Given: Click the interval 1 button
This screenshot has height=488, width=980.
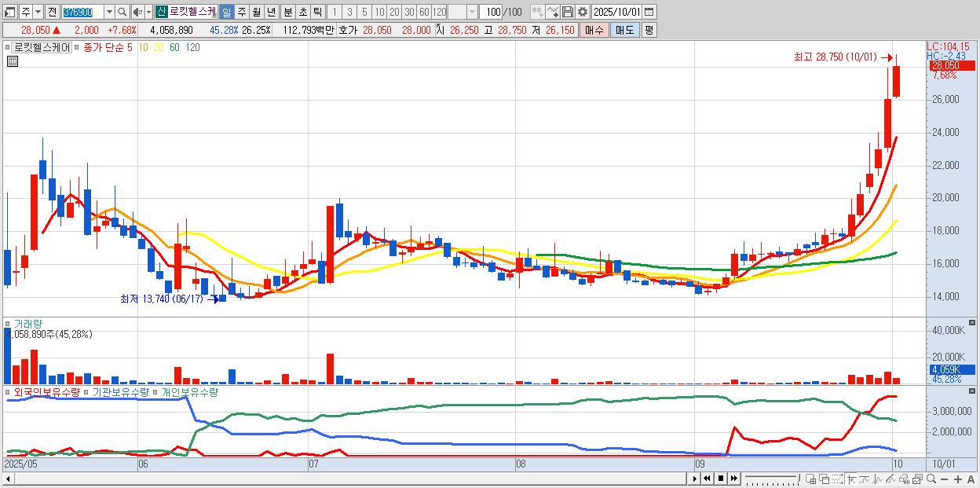Looking at the screenshot, I should [x=334, y=12].
